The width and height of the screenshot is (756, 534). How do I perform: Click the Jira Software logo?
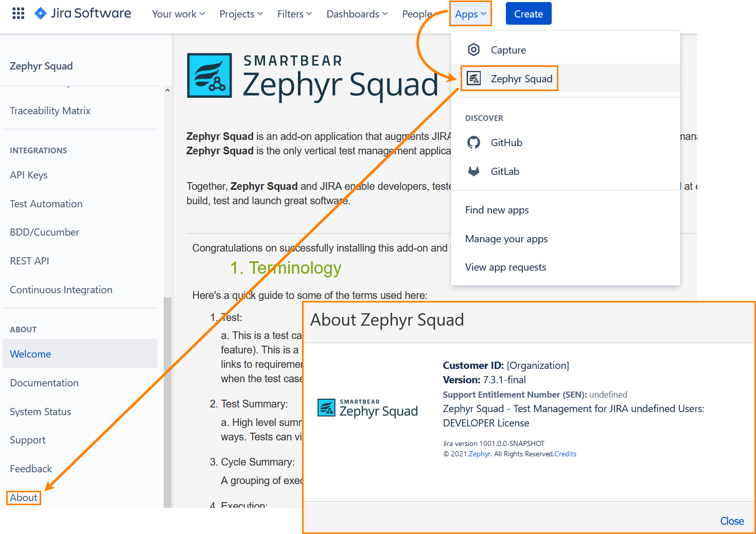click(x=82, y=13)
